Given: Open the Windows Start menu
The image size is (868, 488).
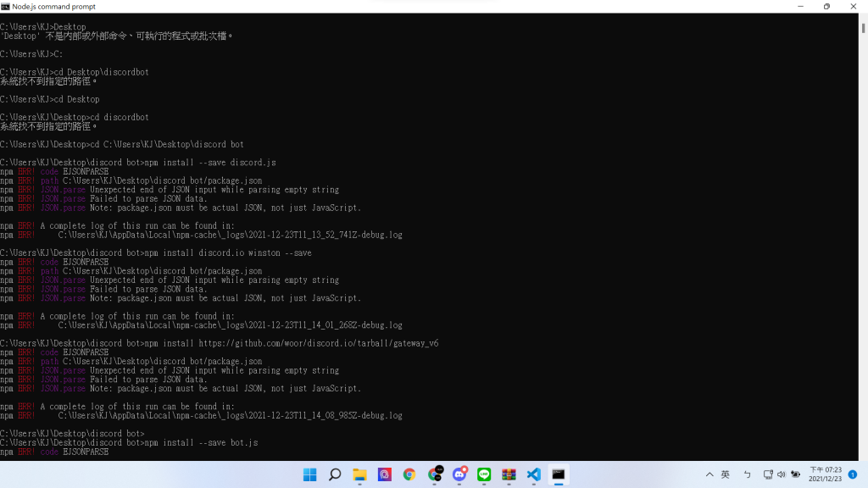Looking at the screenshot, I should 310,474.
